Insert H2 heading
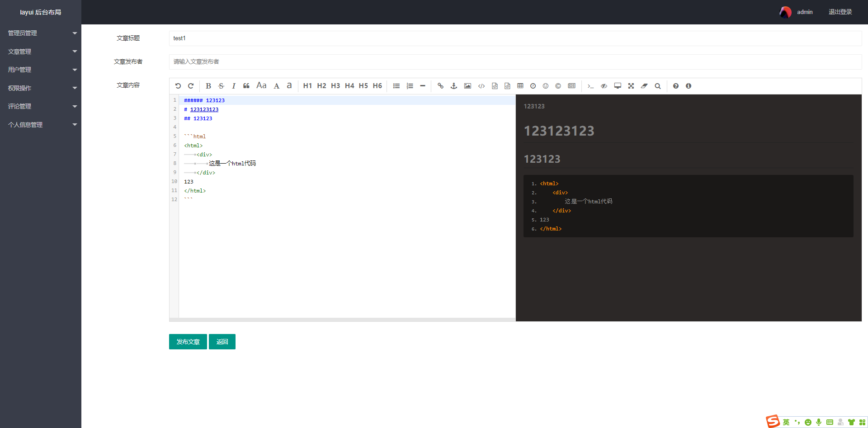This screenshot has width=868, height=428. [321, 86]
